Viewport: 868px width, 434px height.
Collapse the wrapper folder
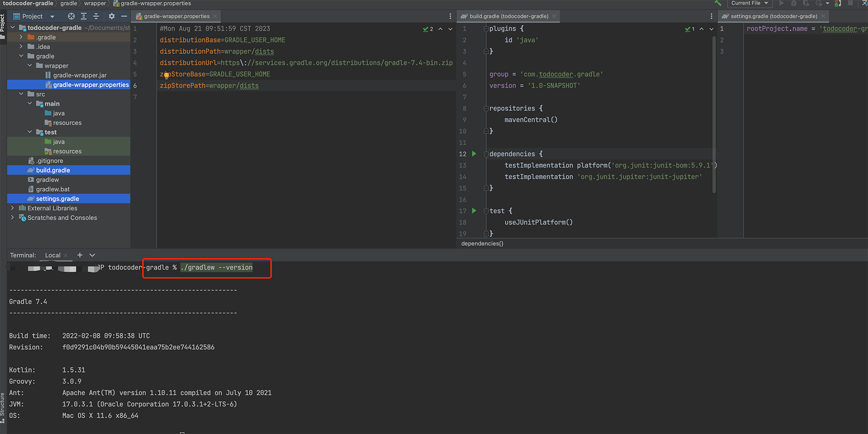[30, 66]
